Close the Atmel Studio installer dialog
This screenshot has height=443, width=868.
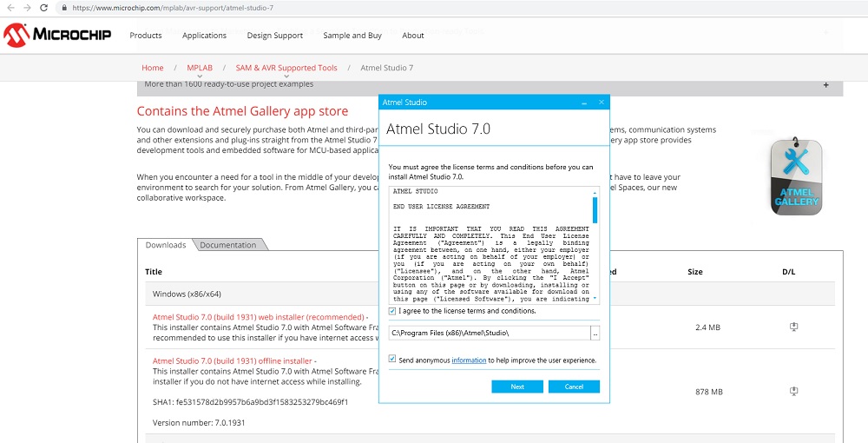pyautogui.click(x=602, y=102)
